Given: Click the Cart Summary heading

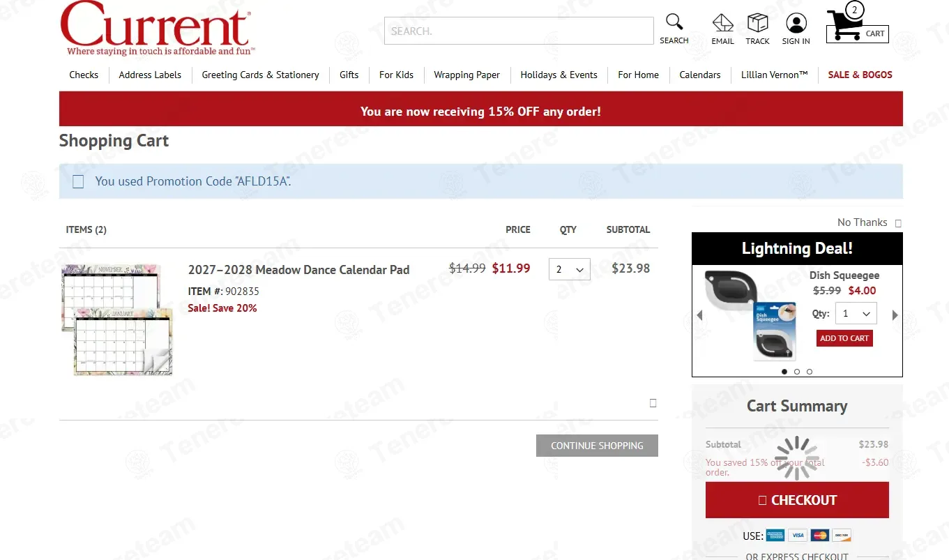Looking at the screenshot, I should (x=797, y=407).
